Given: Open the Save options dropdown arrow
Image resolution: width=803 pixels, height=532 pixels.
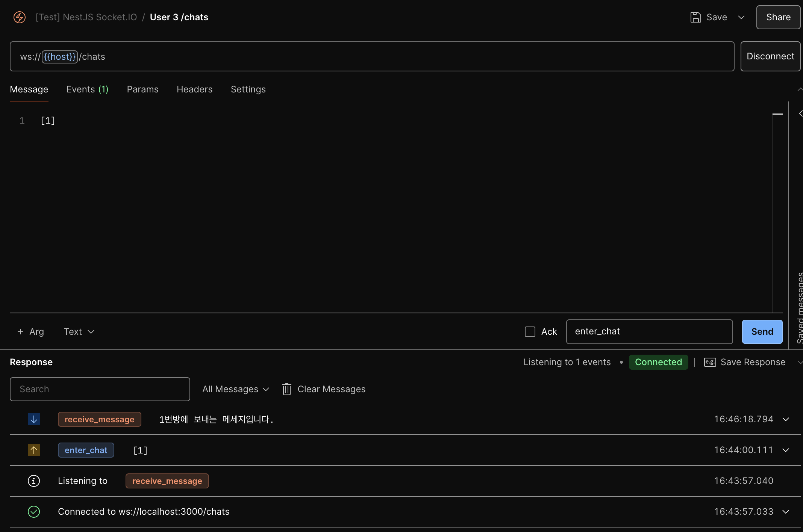Looking at the screenshot, I should click(x=741, y=17).
